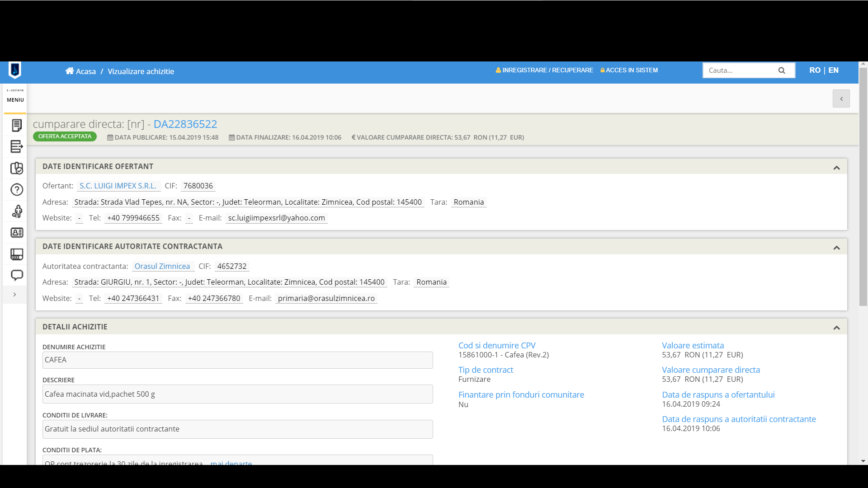Image resolution: width=868 pixels, height=488 pixels.
Task: Switch language to EN
Action: pos(833,70)
